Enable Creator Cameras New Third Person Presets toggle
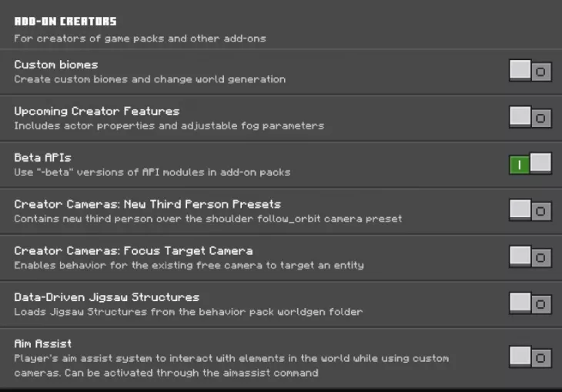Screen dimensions: 562x392 coord(530,210)
